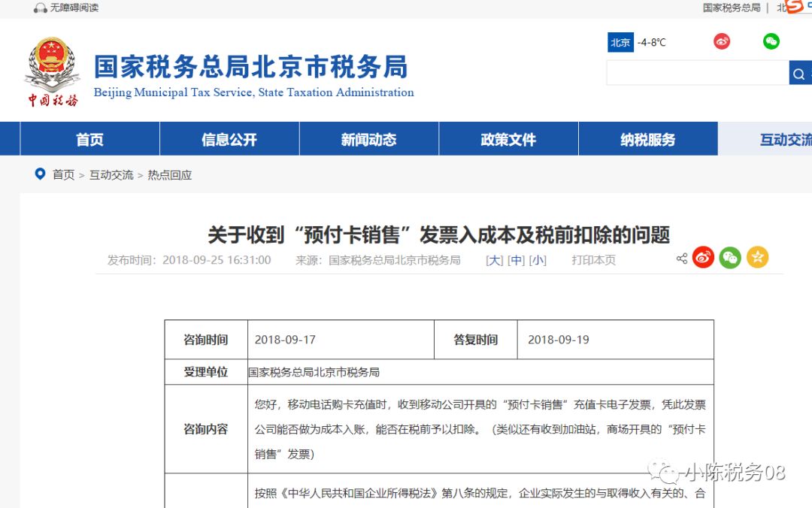Click reply date 2018-09-19 cell
This screenshot has height=508, width=812.
point(615,340)
